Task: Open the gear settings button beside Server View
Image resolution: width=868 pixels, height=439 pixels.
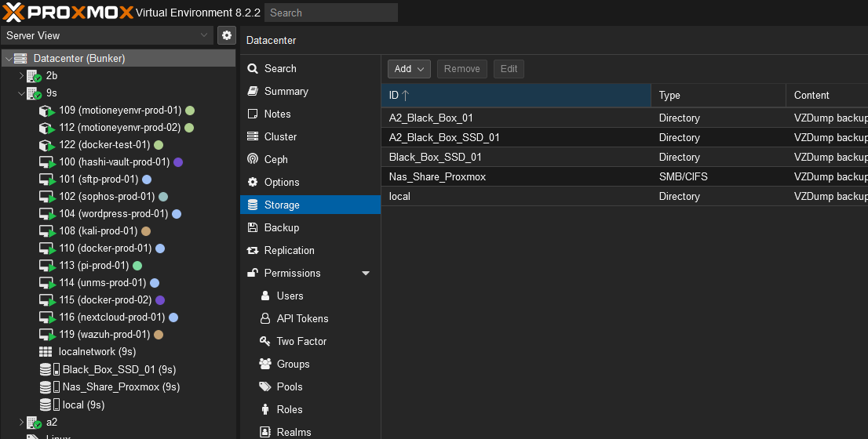Action: point(226,35)
